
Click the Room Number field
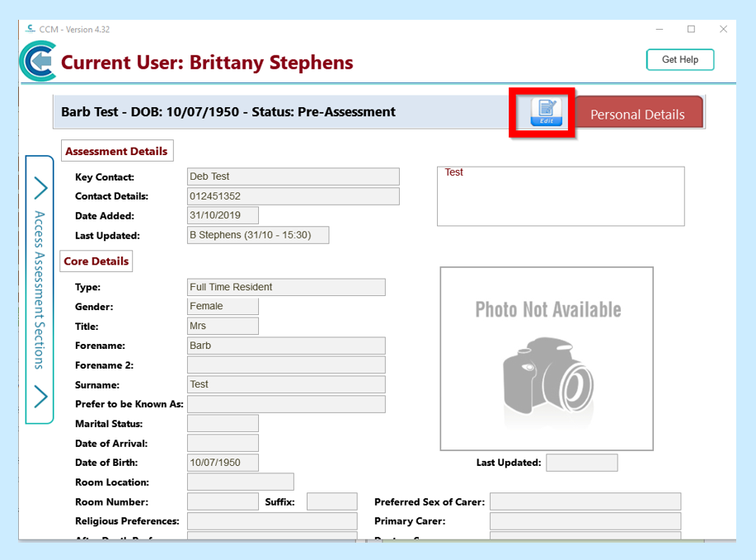223,501
